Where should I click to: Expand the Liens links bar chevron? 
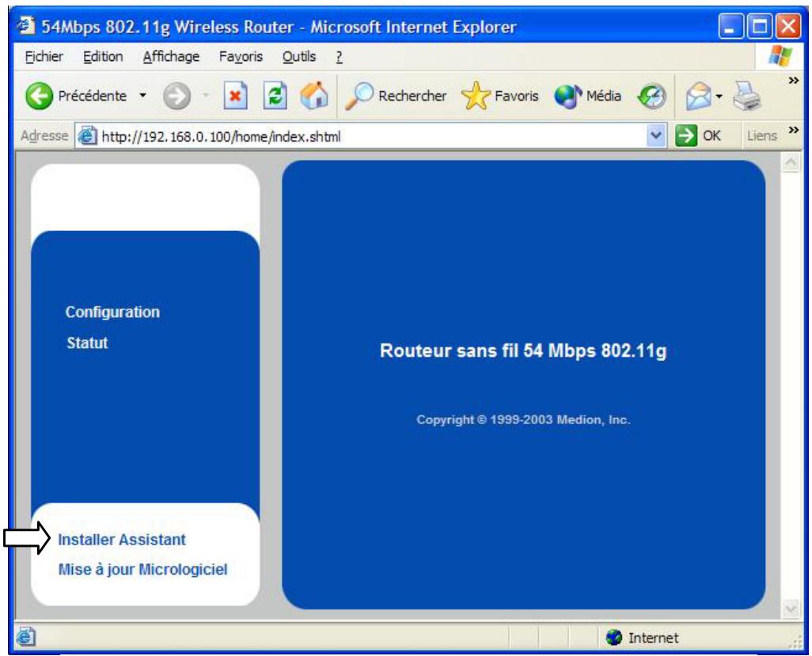point(793,130)
